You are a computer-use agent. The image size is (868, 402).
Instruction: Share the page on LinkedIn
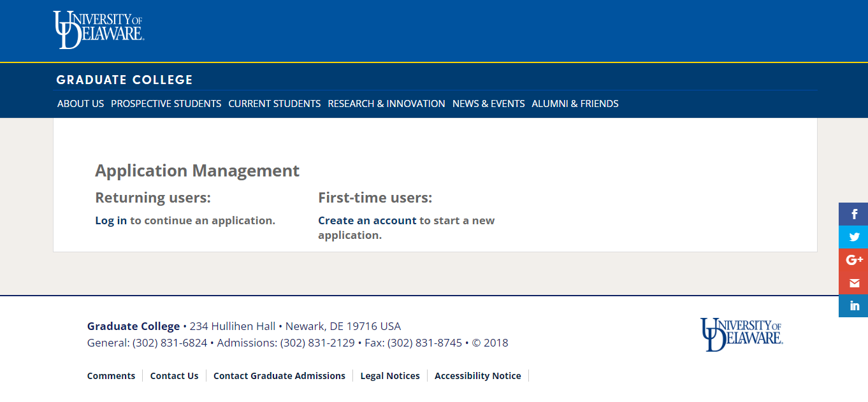coord(853,306)
